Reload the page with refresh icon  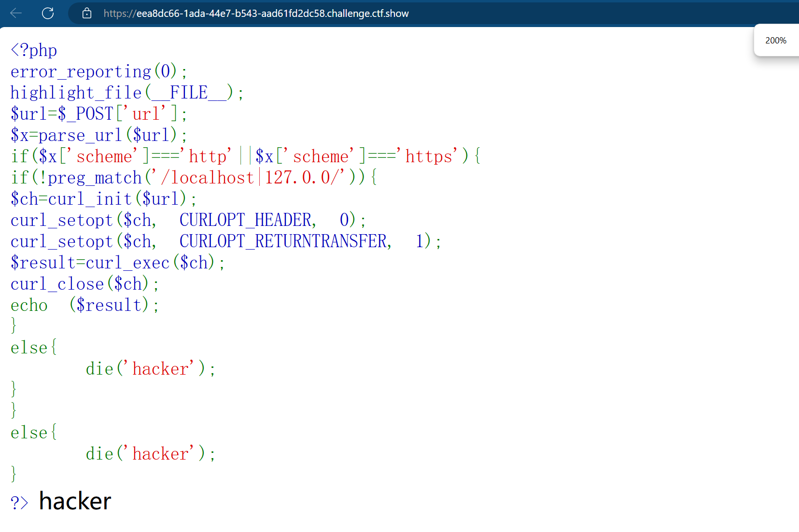click(x=48, y=13)
